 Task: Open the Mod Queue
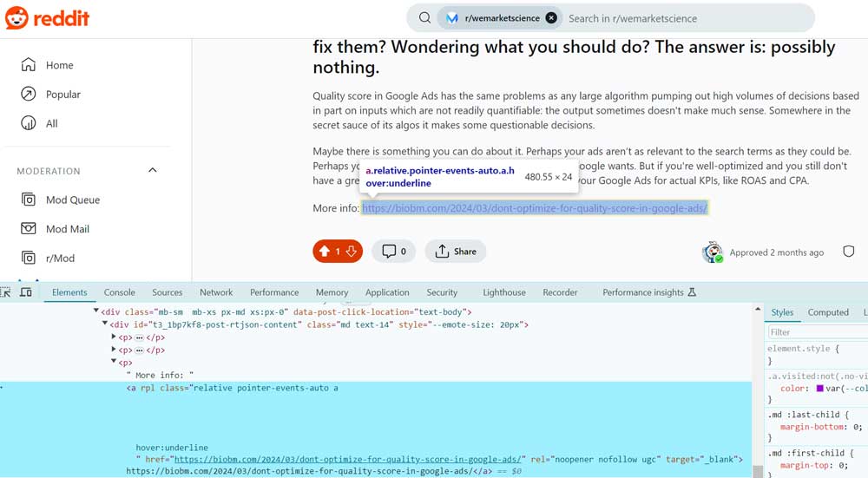(72, 200)
